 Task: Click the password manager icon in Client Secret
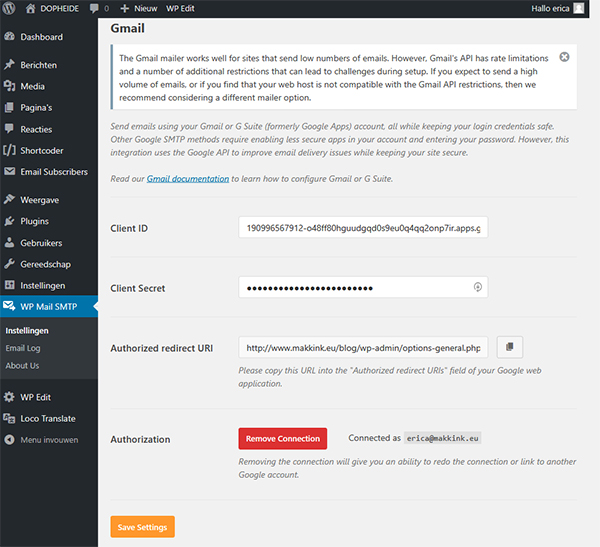pos(478,287)
